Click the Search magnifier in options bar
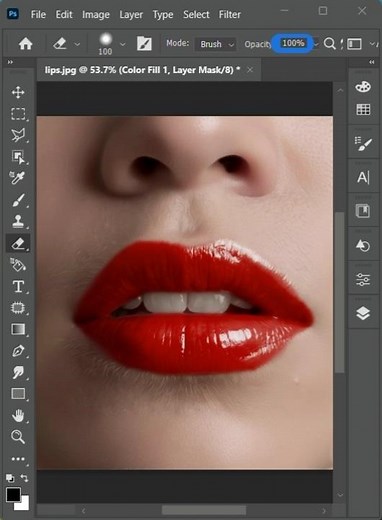The width and height of the screenshot is (382, 520). [330, 44]
